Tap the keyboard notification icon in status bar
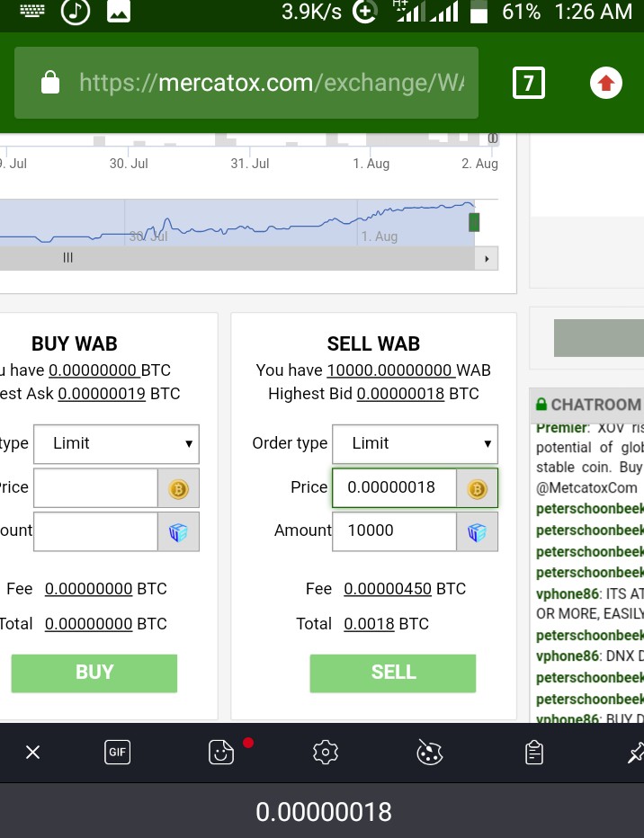 32,11
